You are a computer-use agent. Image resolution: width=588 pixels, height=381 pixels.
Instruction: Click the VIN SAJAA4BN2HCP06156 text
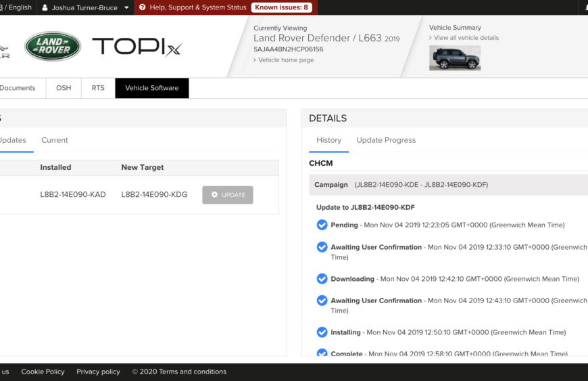pyautogui.click(x=289, y=49)
